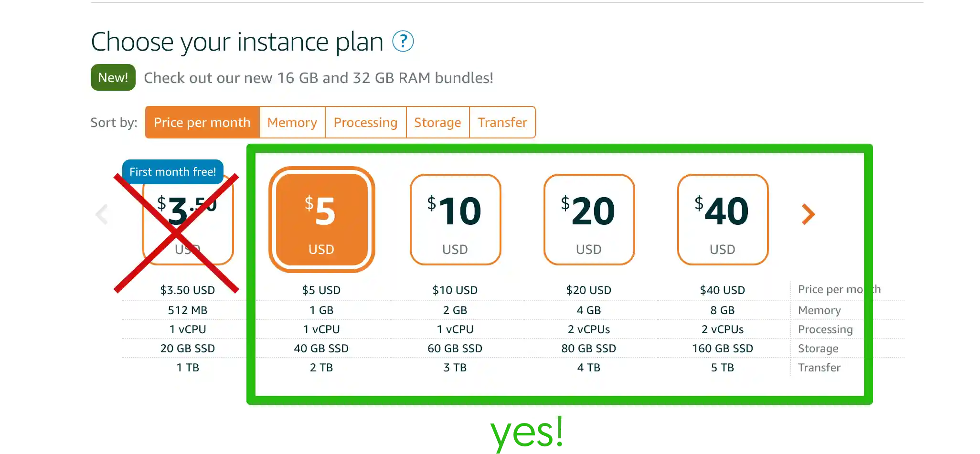This screenshot has width=980, height=454.
Task: Click the 8 GB memory value
Action: pos(723,310)
